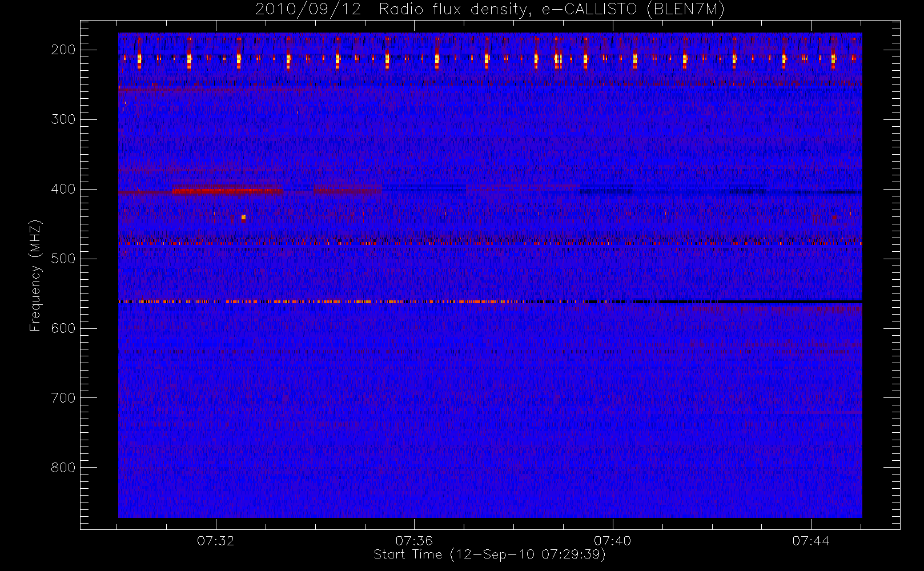Click the 07:32 time tick label
This screenshot has height=571, width=924.
pos(216,541)
